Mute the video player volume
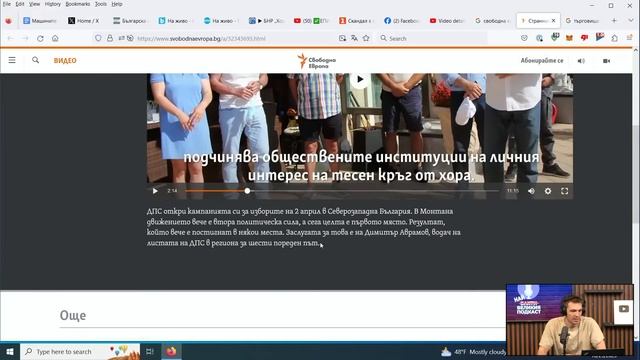640x360 pixels. pyautogui.click(x=531, y=191)
